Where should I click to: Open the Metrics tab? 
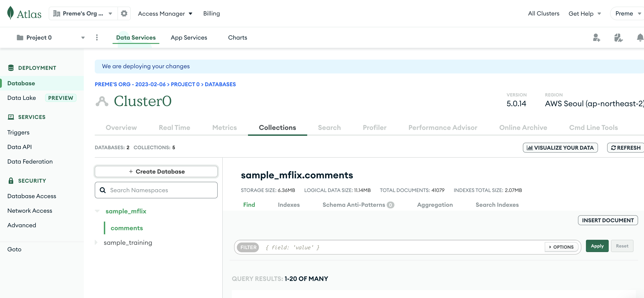tap(225, 128)
